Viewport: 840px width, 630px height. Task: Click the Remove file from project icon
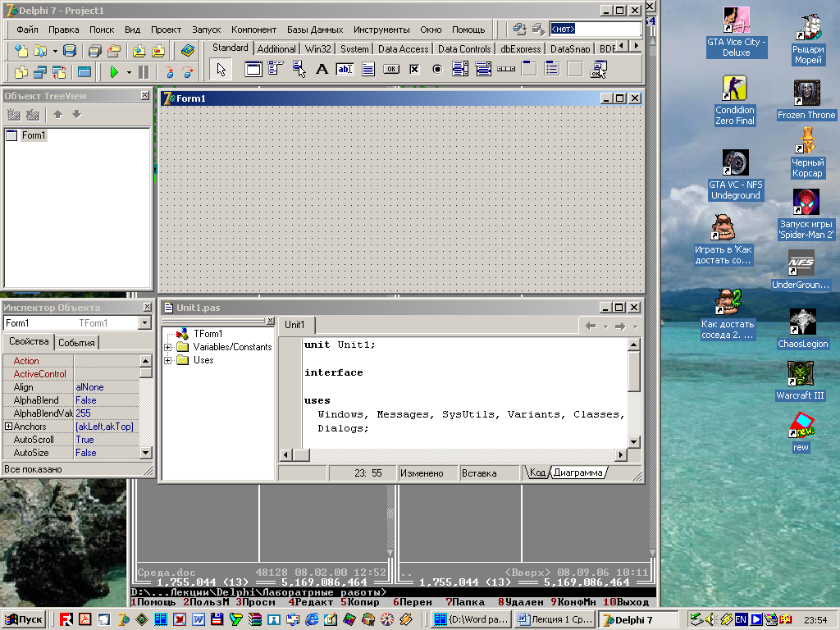pos(158,50)
